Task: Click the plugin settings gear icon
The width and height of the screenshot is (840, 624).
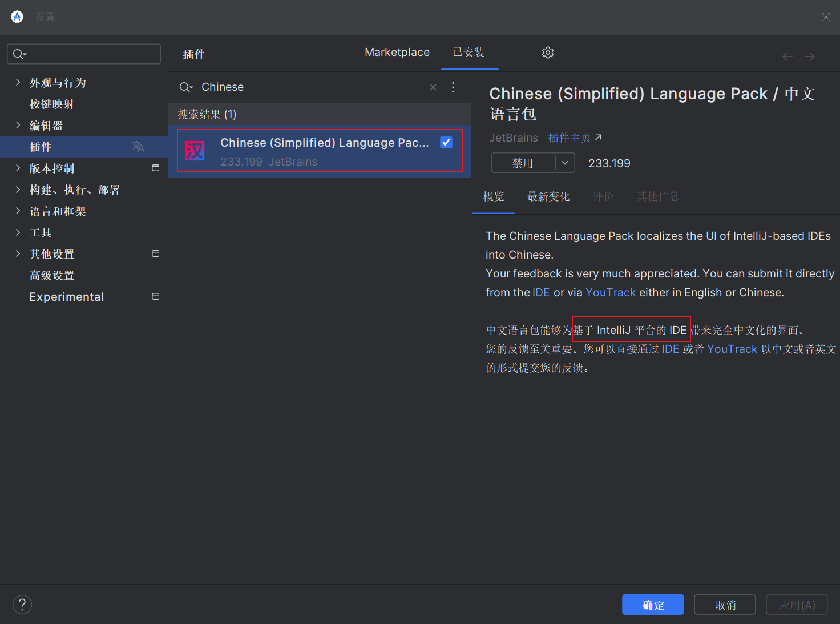Action: click(548, 53)
